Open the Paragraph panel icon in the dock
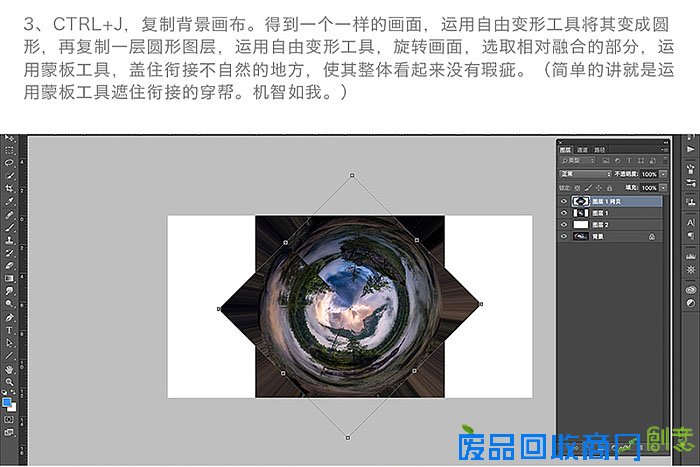 click(x=691, y=235)
